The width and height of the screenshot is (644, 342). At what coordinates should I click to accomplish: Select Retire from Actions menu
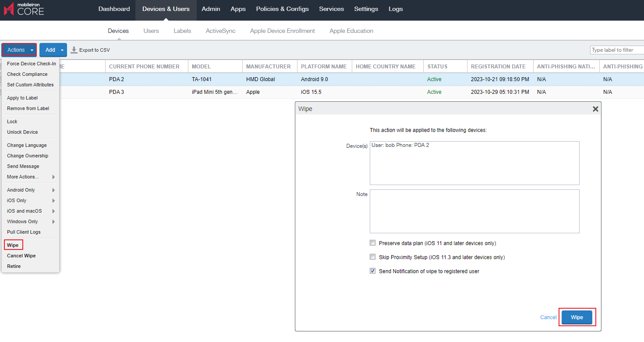[x=14, y=266]
